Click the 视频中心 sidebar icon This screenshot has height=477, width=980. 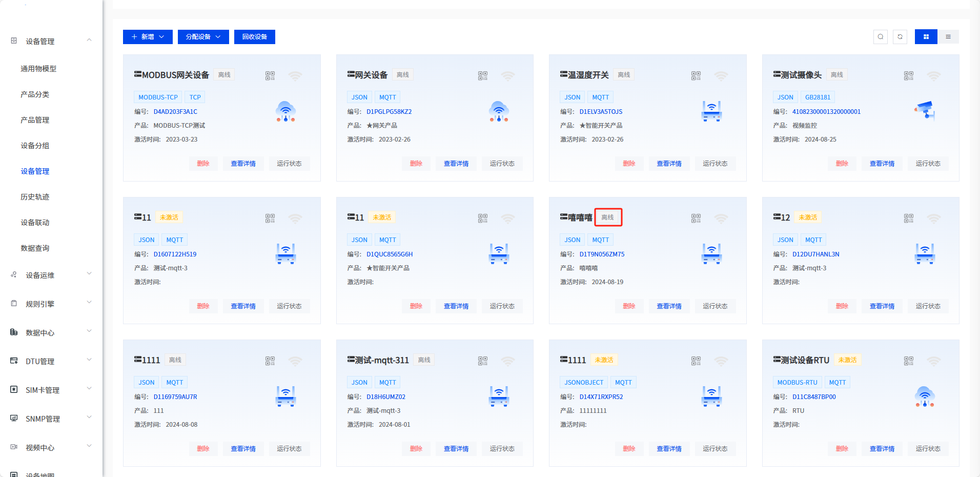[x=14, y=447]
